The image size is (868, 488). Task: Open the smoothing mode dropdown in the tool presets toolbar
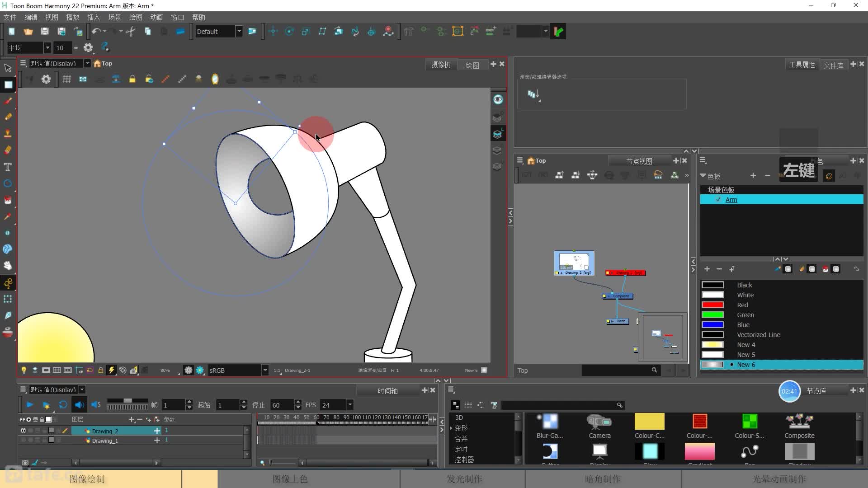[x=47, y=47]
